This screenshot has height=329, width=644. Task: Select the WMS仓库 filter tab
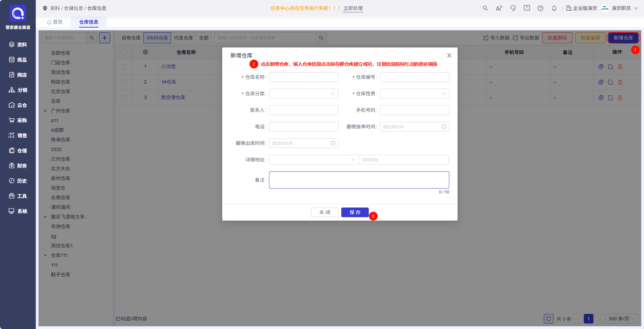click(x=157, y=38)
